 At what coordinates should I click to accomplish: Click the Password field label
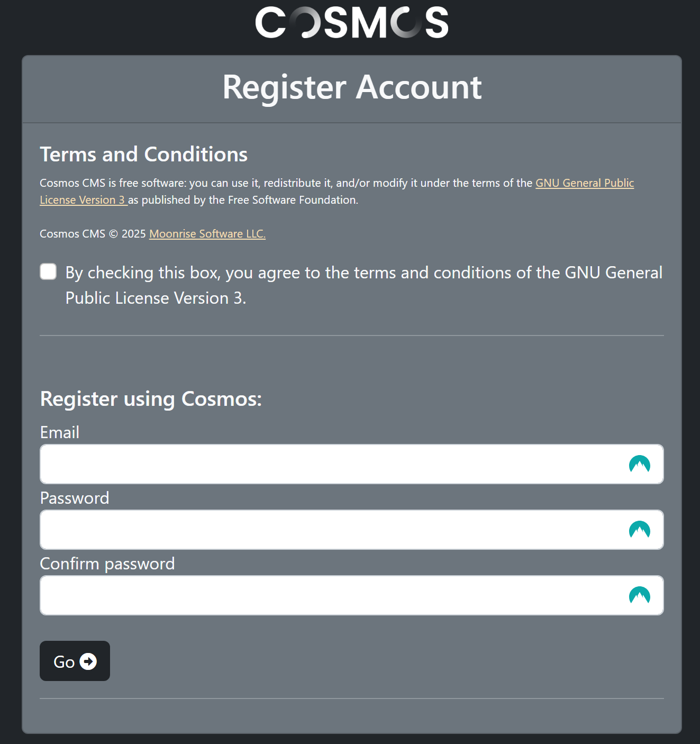tap(75, 498)
